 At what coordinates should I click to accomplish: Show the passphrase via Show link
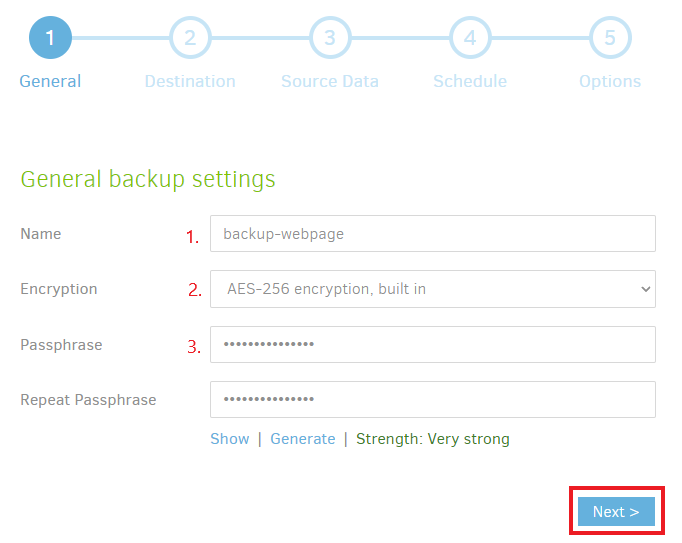pos(230,439)
